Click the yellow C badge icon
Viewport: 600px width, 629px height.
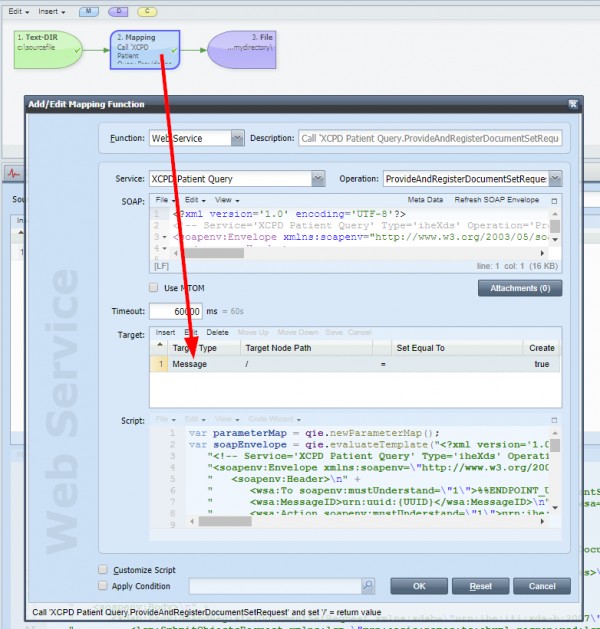(x=147, y=12)
